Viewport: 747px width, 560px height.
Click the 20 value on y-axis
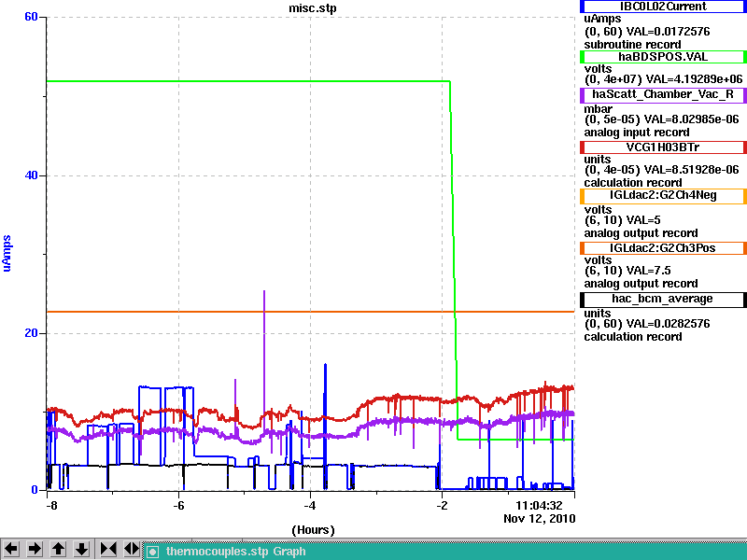[x=31, y=333]
